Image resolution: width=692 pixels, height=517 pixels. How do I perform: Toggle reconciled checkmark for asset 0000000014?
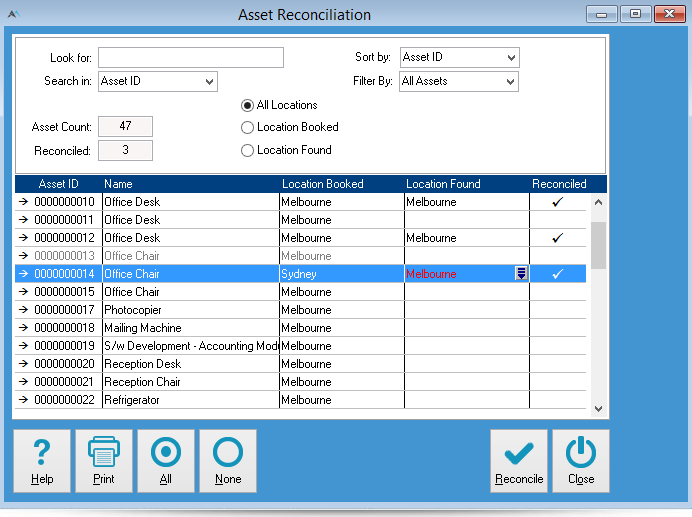click(558, 274)
